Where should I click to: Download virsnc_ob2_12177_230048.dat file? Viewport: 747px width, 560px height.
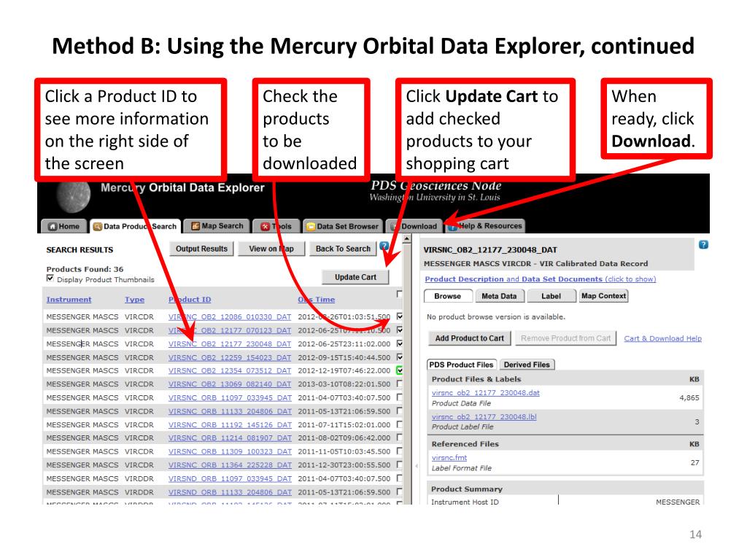click(x=485, y=393)
